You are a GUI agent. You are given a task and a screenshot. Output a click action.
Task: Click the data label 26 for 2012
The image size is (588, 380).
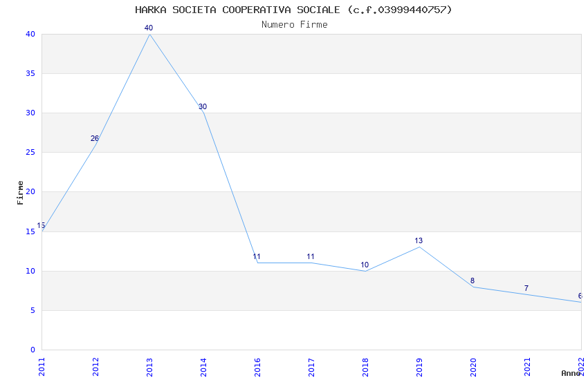(95, 138)
